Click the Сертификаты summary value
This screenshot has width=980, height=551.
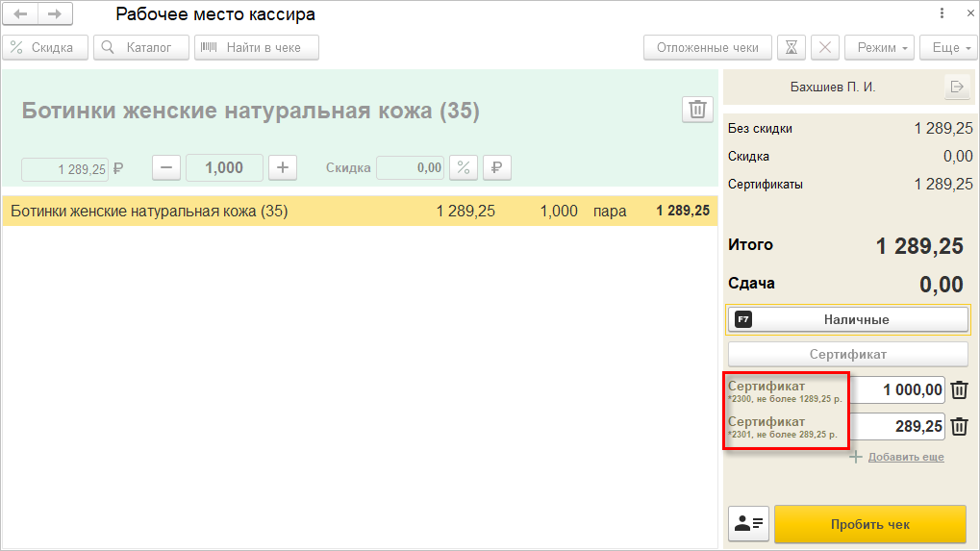(x=943, y=185)
